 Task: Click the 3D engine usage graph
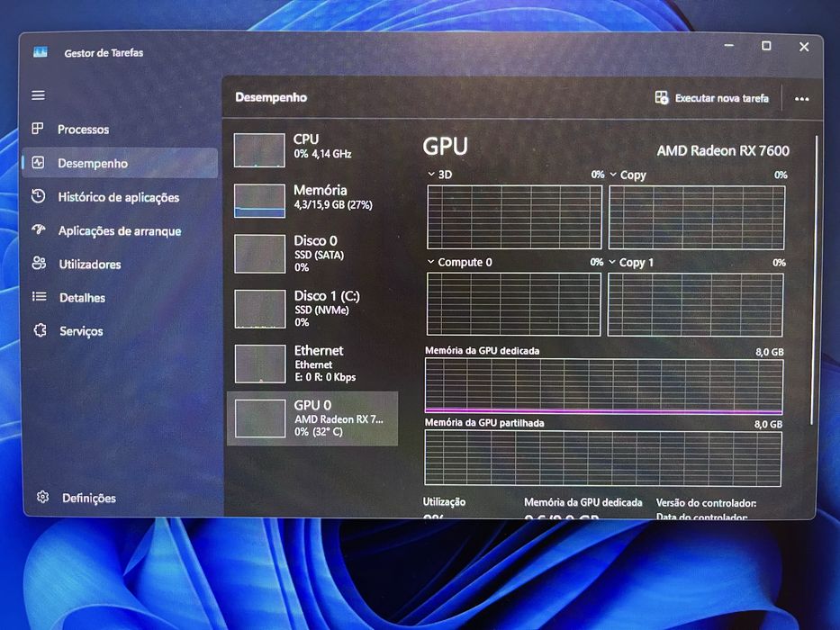(x=514, y=217)
